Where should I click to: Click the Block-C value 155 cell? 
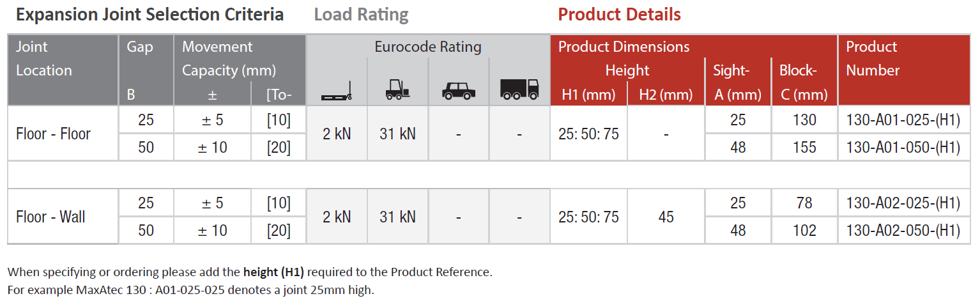(x=804, y=148)
